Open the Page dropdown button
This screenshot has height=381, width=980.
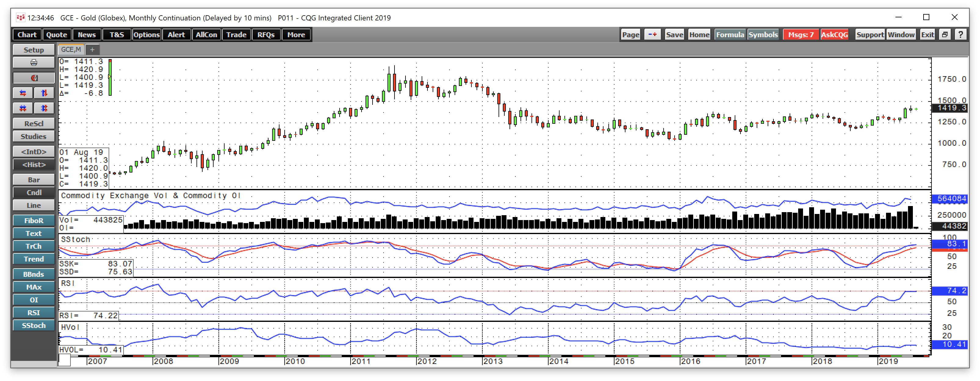(x=630, y=35)
